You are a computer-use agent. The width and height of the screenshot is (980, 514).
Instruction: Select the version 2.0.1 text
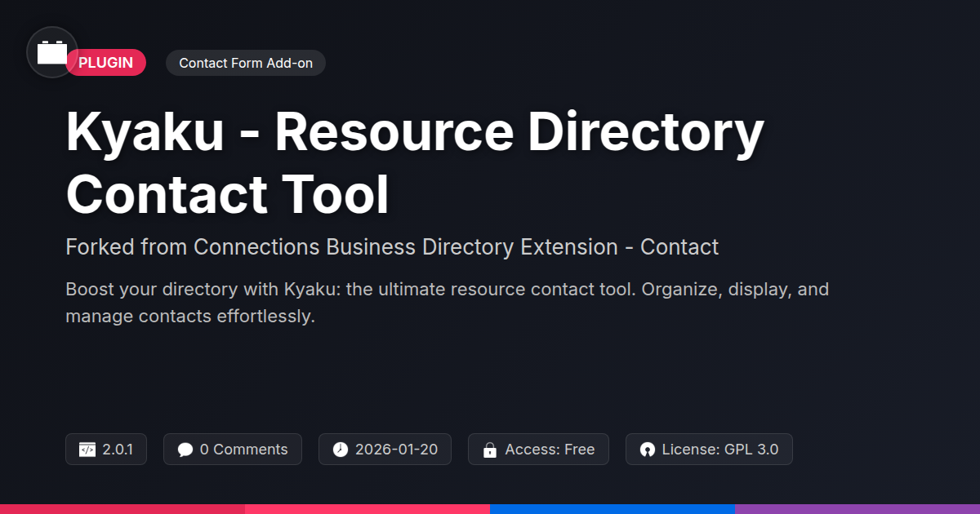[x=118, y=450]
